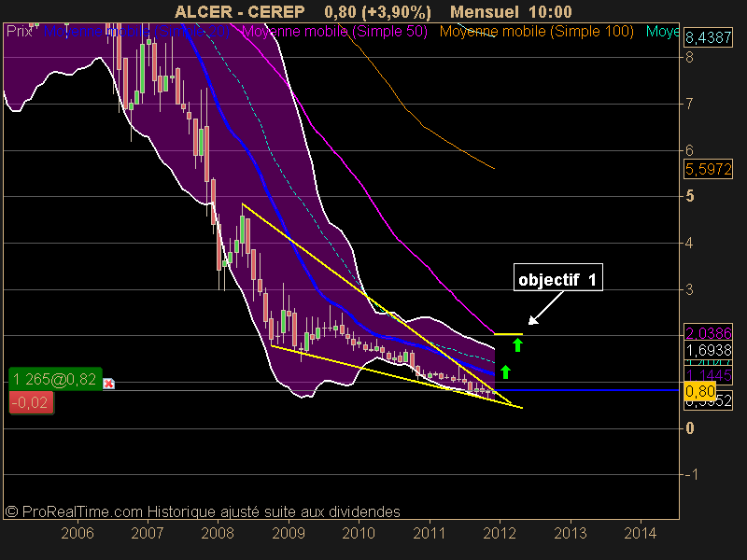The width and height of the screenshot is (747, 560).
Task: Select the Prix legend label
Action: click(x=20, y=32)
